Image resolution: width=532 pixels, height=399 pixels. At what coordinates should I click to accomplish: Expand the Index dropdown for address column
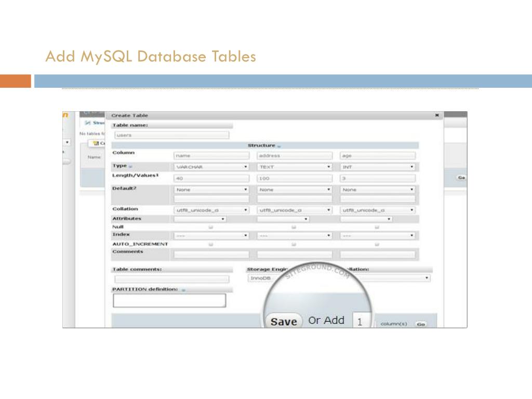(295, 235)
